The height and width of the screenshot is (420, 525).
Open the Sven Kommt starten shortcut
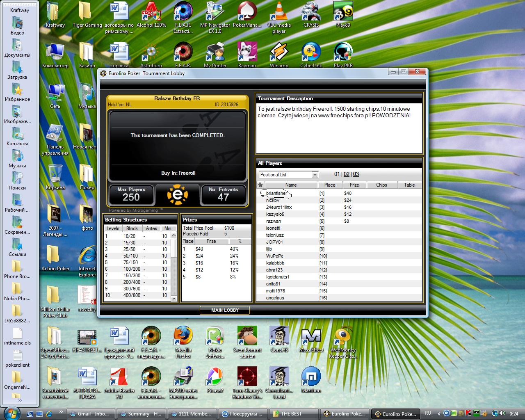[247, 342]
